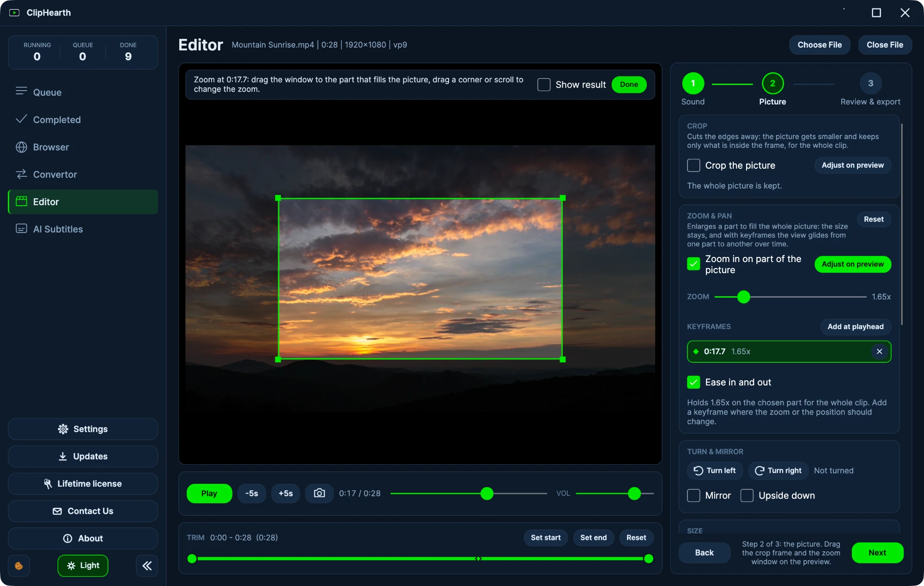The height and width of the screenshot is (586, 924).
Task: Open the Browser globe icon
Action: 21,147
